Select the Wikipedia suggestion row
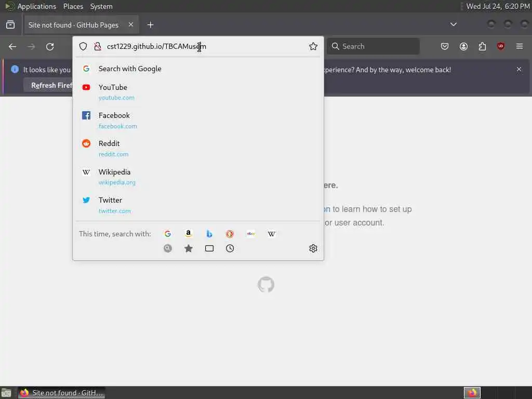The width and height of the screenshot is (532, 399). click(198, 177)
